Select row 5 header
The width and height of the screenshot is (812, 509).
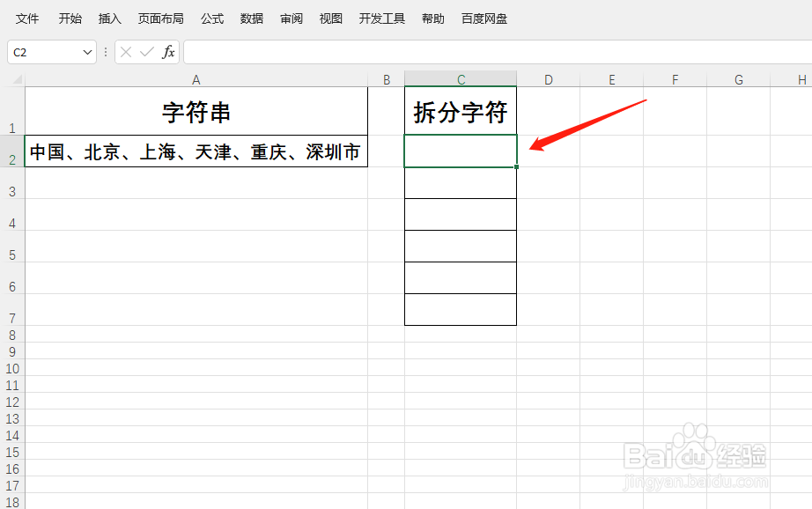point(12,247)
